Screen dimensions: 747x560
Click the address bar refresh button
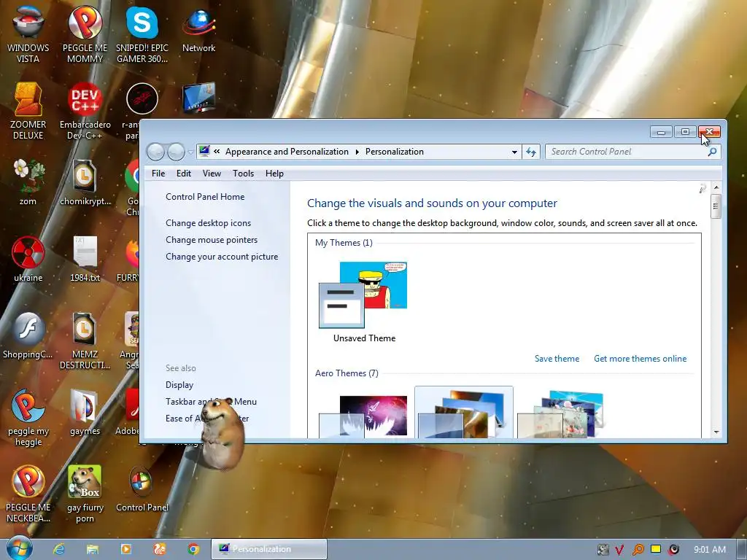tap(531, 152)
